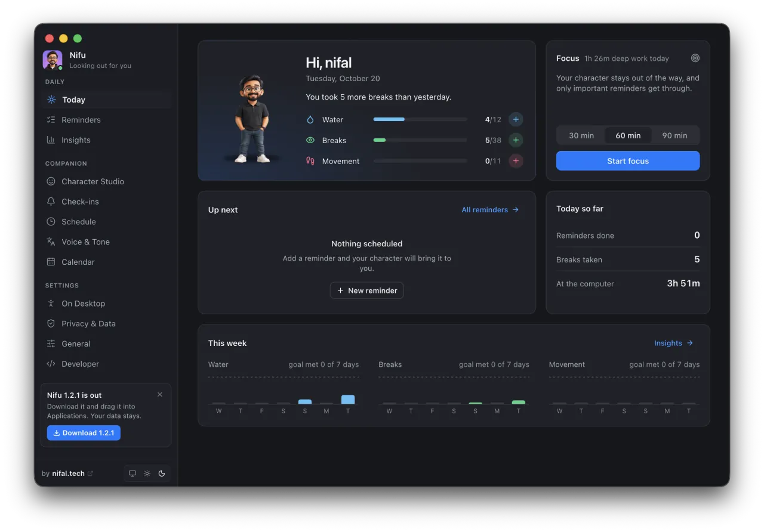
Task: Open the Today page
Action: (106, 100)
